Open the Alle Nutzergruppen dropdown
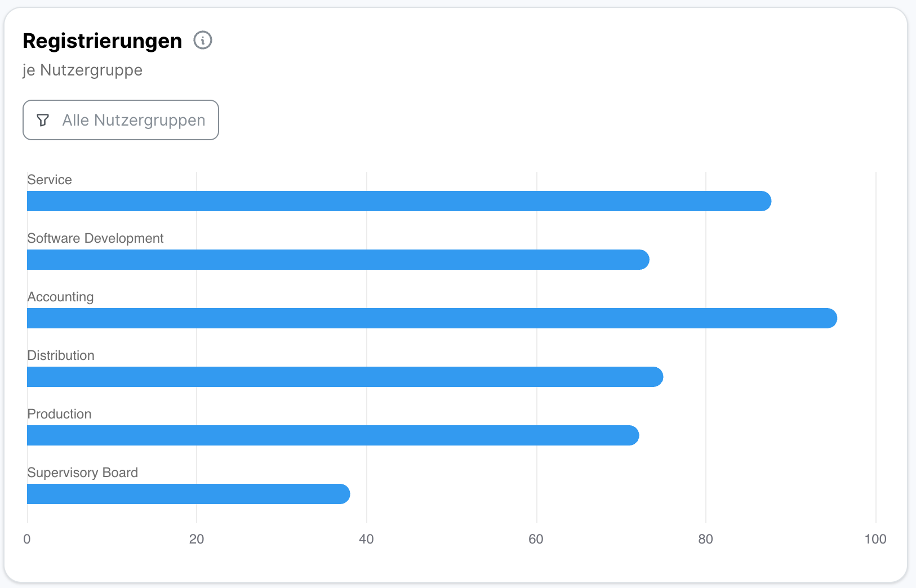This screenshot has height=588, width=916. pyautogui.click(x=121, y=120)
